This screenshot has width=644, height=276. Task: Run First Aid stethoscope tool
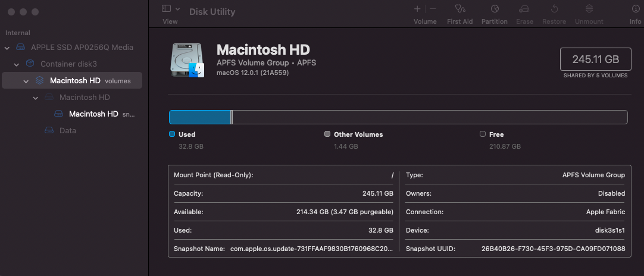460,8
